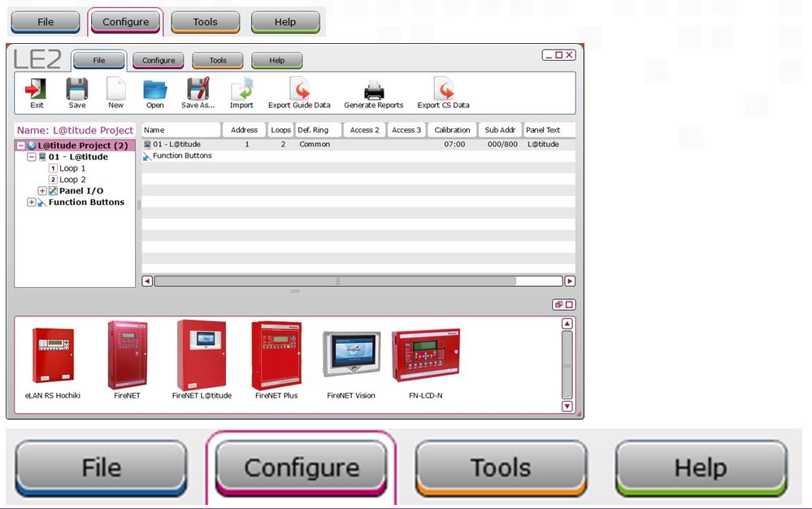
Task: Click the table scrollbar right arrow
Action: click(x=570, y=281)
